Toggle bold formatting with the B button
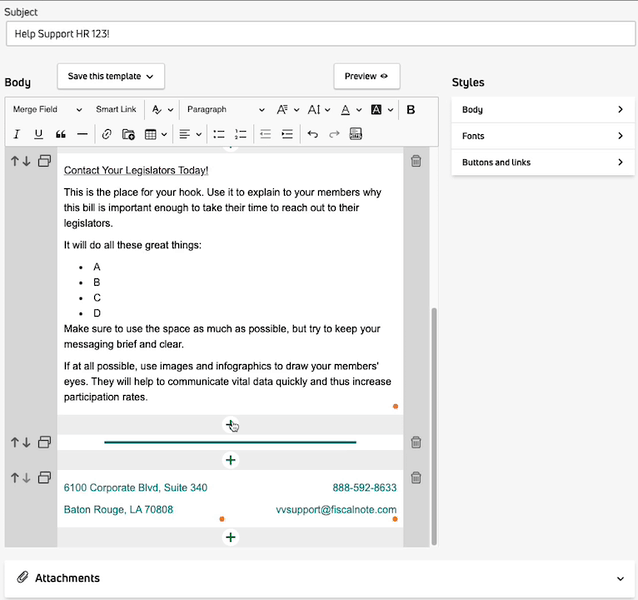Screen dimensions: 638x600 tap(411, 109)
